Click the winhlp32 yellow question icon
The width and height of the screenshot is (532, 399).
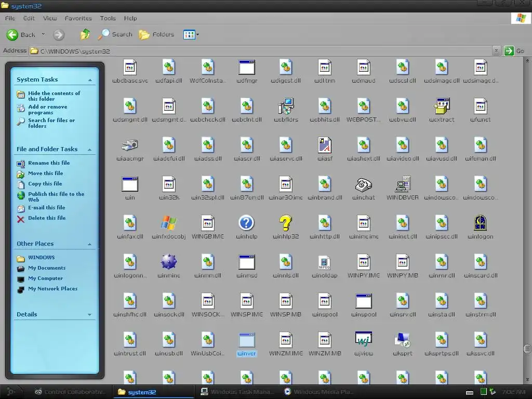coord(286,223)
